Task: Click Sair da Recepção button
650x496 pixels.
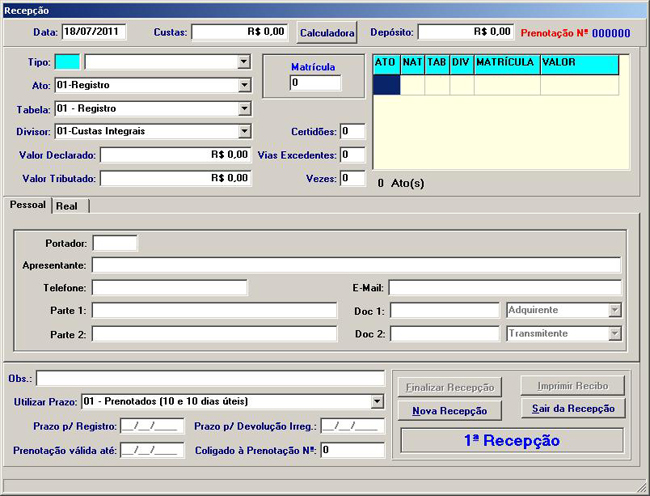Action: pyautogui.click(x=573, y=409)
